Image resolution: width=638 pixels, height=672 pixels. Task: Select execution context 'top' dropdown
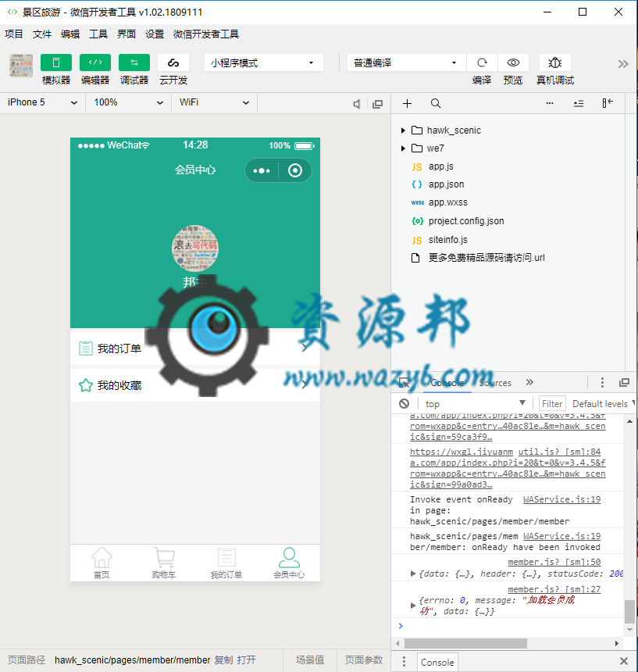475,404
